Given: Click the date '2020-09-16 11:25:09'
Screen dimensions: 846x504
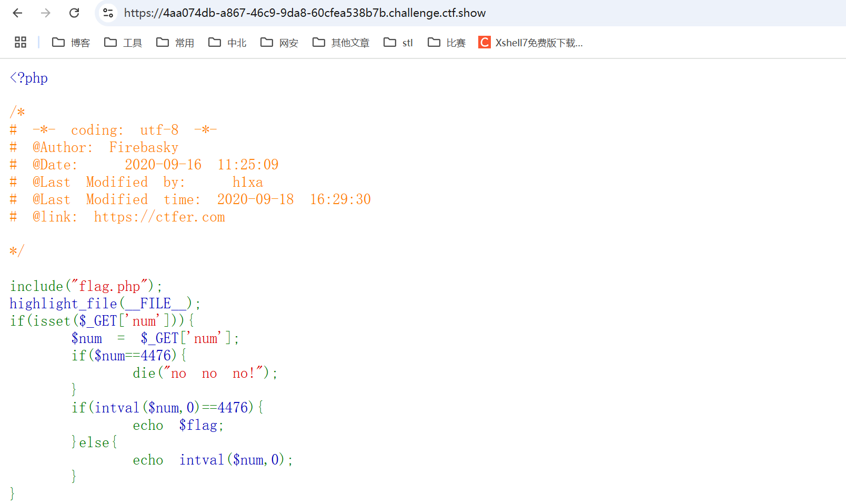Looking at the screenshot, I should [202, 165].
